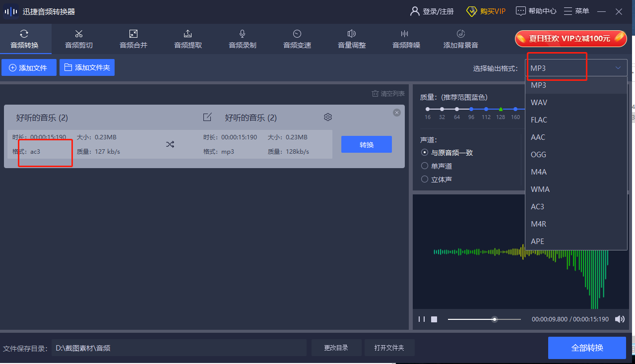
Task: Click the 全部转换 button
Action: [587, 348]
